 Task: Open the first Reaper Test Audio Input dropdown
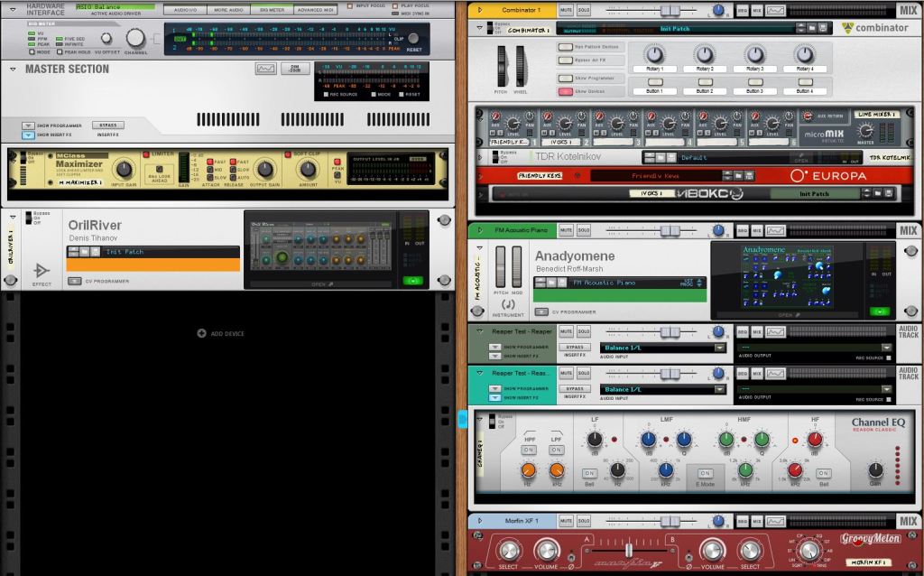719,348
